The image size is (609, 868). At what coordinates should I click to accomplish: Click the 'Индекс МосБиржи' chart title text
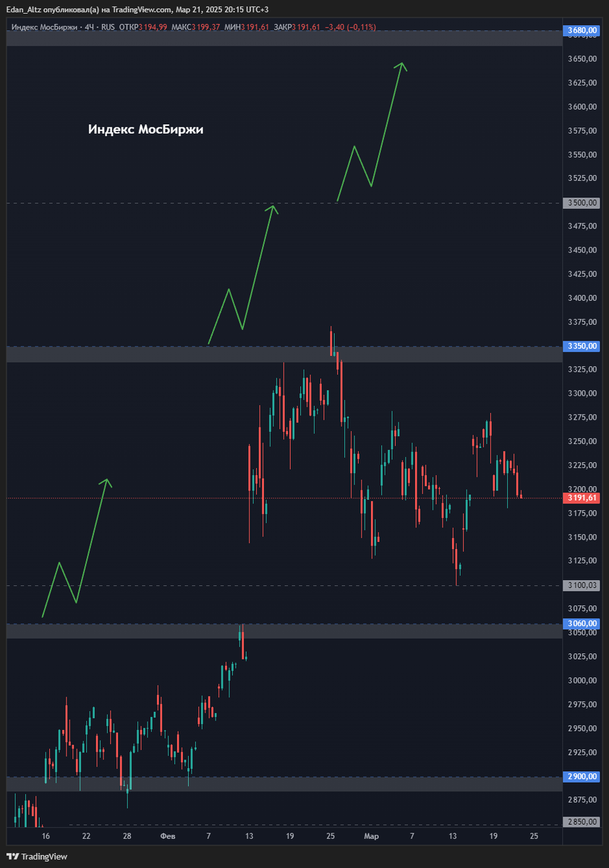[146, 129]
